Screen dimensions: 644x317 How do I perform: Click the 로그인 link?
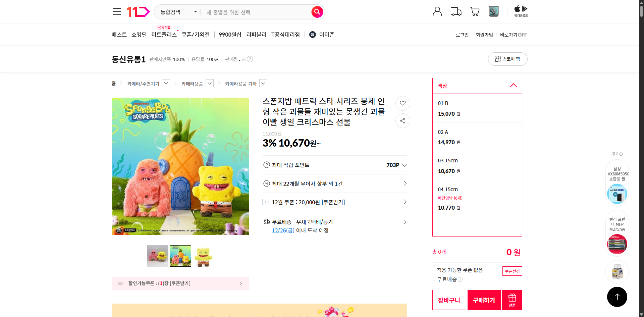(462, 35)
